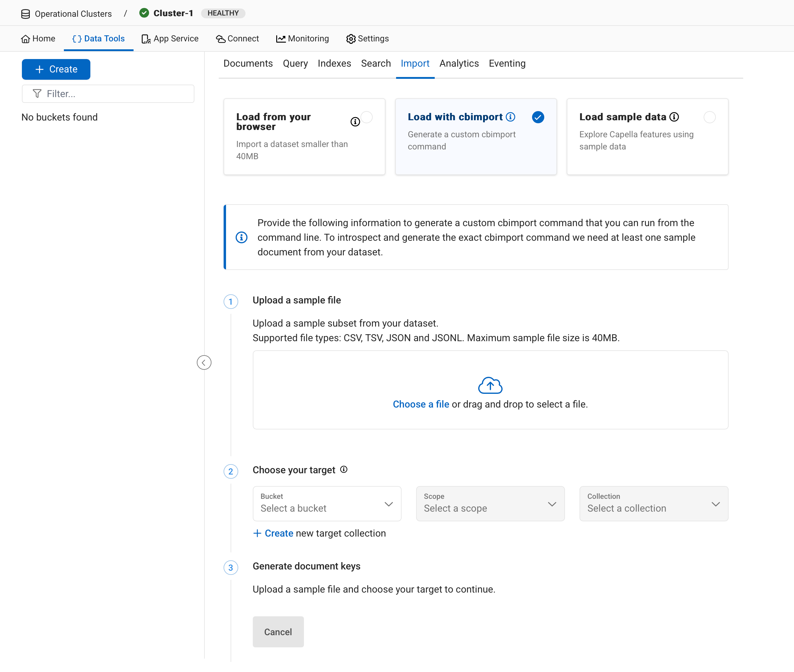Viewport: 794px width, 672px height.
Task: Click the Settings gear icon
Action: point(351,39)
